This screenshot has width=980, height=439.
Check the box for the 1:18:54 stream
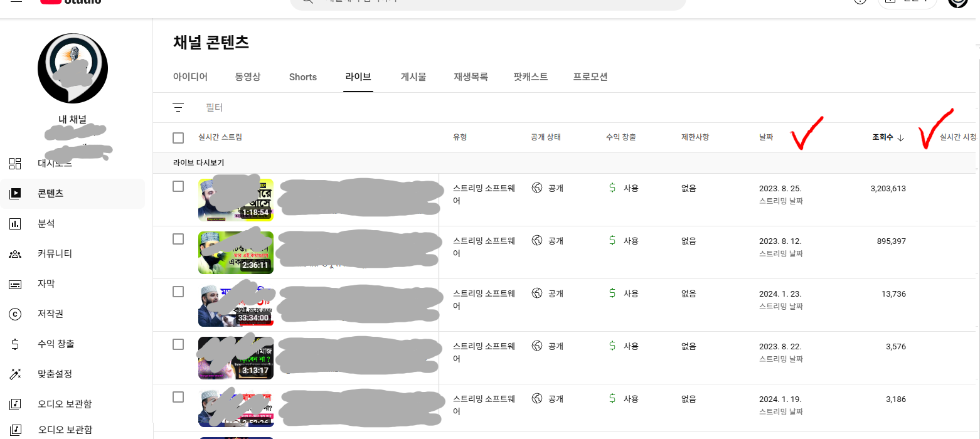(x=178, y=186)
